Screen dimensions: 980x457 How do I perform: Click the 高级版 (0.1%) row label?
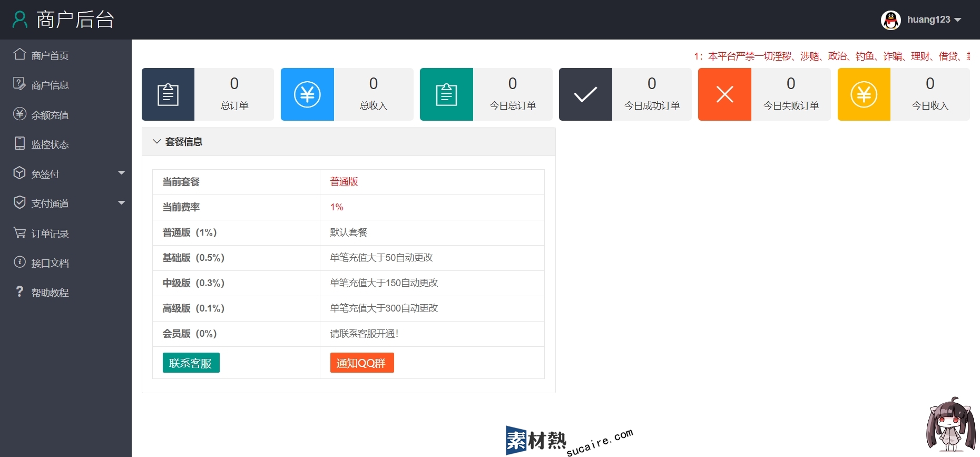click(x=193, y=308)
